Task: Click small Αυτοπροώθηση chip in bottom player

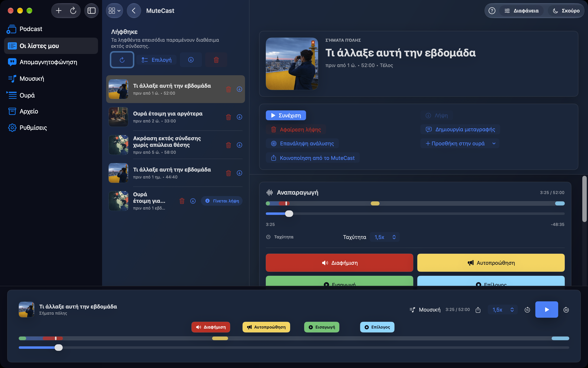Action: point(266,327)
